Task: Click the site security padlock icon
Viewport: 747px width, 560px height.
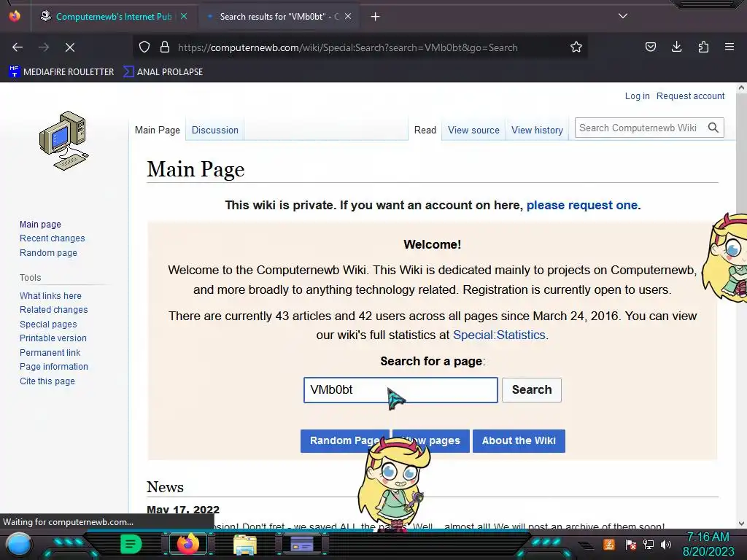Action: [x=165, y=47]
